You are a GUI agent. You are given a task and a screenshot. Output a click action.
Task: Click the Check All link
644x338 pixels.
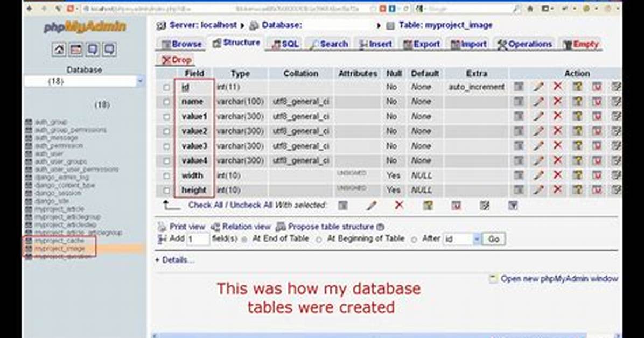click(x=205, y=205)
